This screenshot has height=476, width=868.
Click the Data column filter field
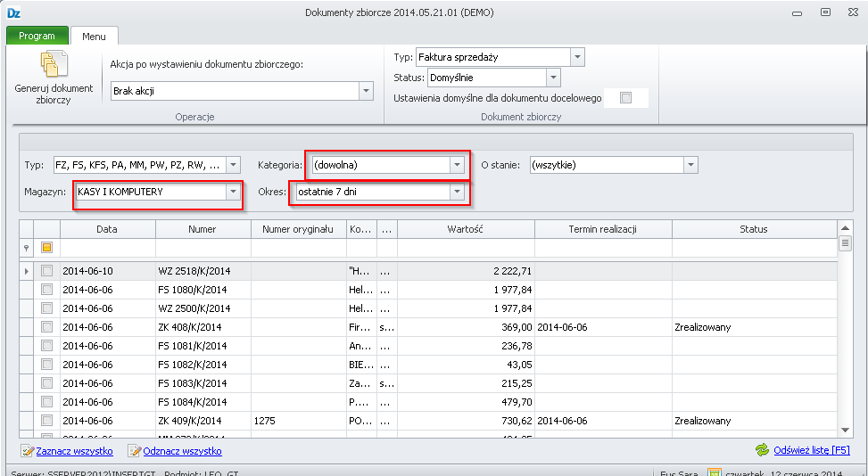coord(107,248)
